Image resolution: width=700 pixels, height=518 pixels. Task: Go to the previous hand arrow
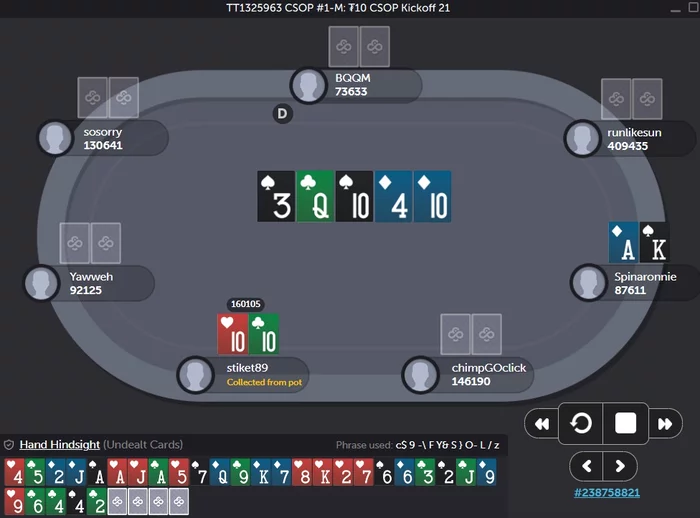(x=587, y=466)
